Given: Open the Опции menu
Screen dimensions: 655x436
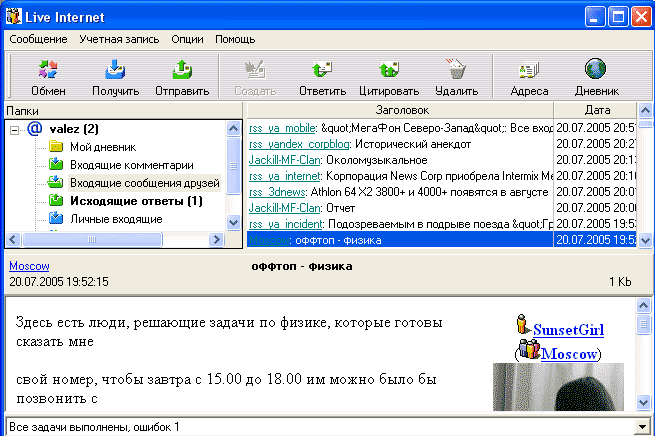Looking at the screenshot, I should [187, 39].
